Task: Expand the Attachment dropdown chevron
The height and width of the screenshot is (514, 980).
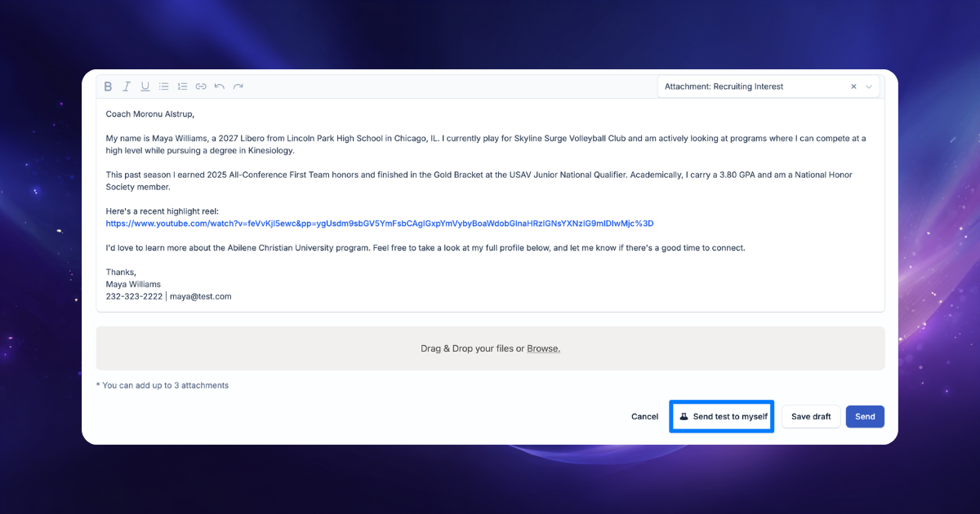Action: pos(869,86)
